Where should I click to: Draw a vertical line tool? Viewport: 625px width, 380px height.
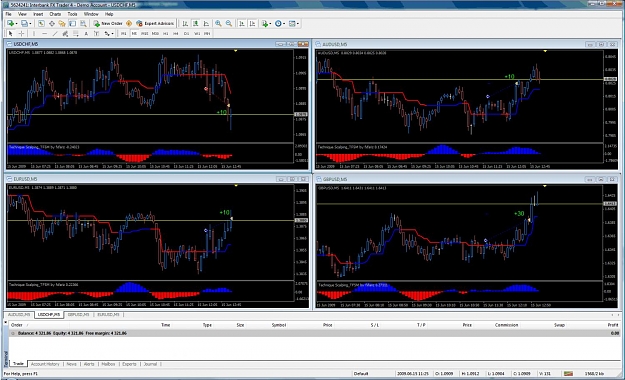pos(34,33)
